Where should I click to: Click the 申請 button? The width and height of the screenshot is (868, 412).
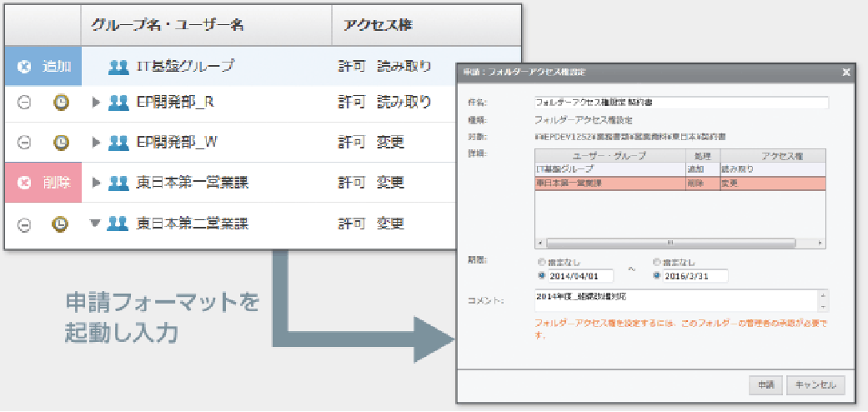765,384
